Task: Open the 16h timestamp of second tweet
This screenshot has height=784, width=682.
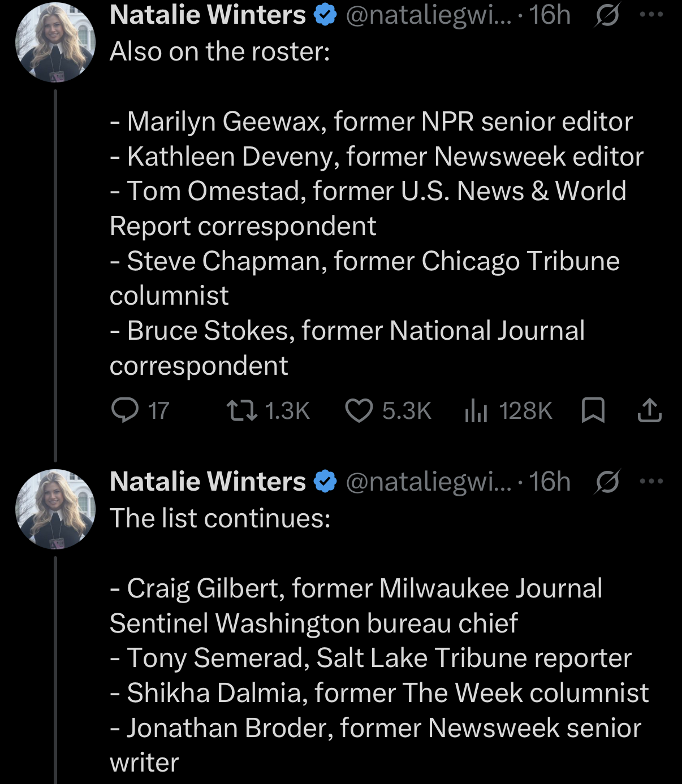Action: (x=550, y=482)
